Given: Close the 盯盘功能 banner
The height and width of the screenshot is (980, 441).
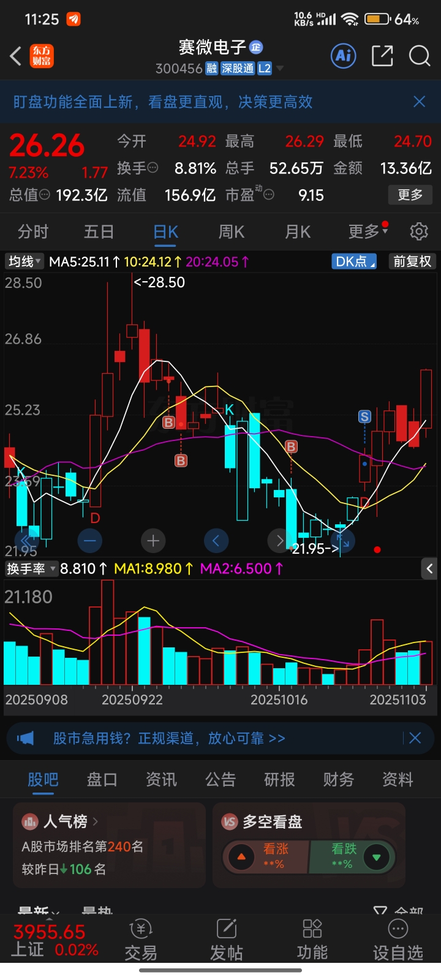Looking at the screenshot, I should 420,102.
